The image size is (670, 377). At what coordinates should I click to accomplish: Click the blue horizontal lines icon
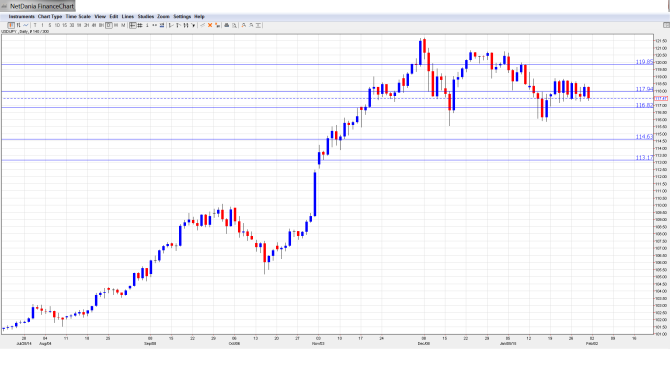(x=162, y=26)
